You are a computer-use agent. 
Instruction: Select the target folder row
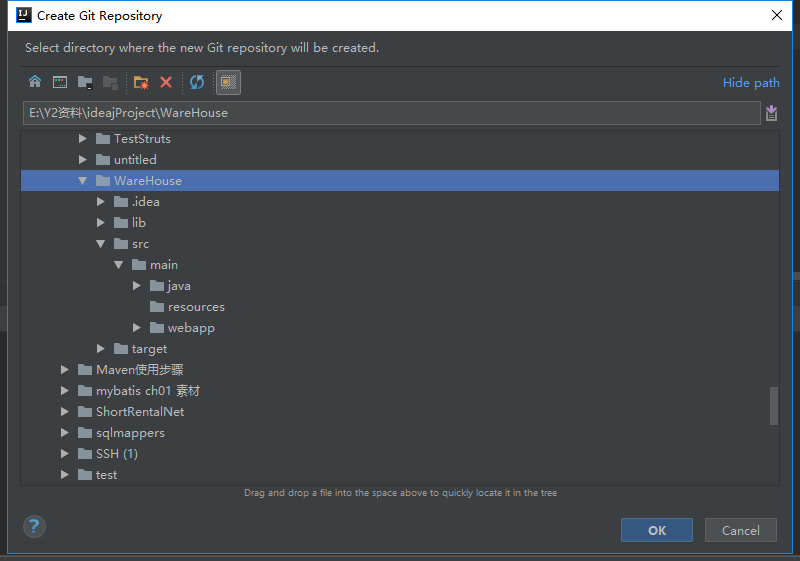click(x=399, y=348)
